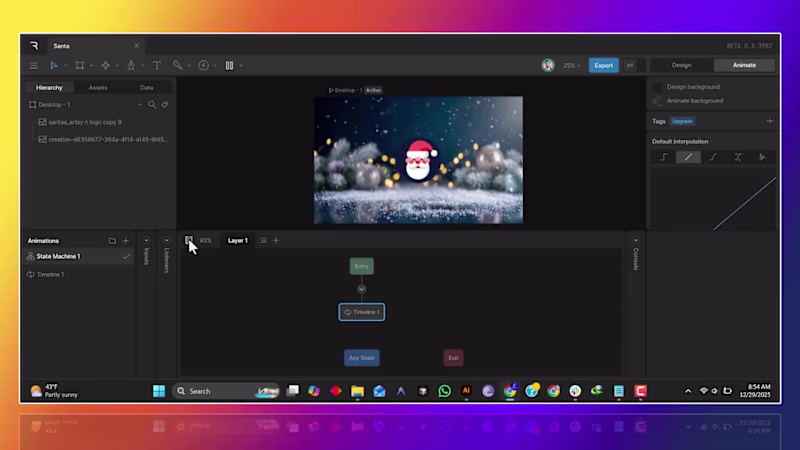This screenshot has width=800, height=450.
Task: Click the tag filter icon in Hierarchy
Action: point(165,105)
